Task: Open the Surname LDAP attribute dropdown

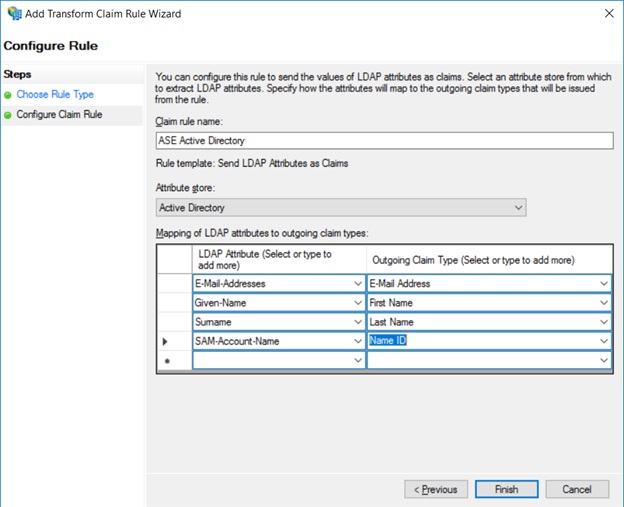Action: pyautogui.click(x=358, y=322)
